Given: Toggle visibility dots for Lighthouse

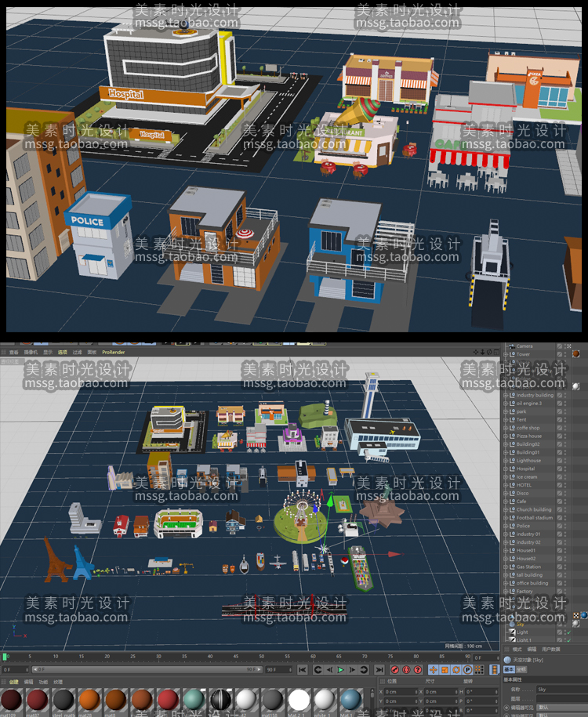Looking at the screenshot, I should point(565,461).
